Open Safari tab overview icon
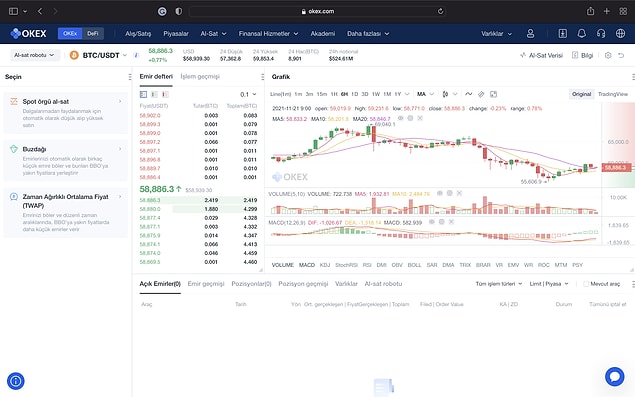 [x=623, y=11]
